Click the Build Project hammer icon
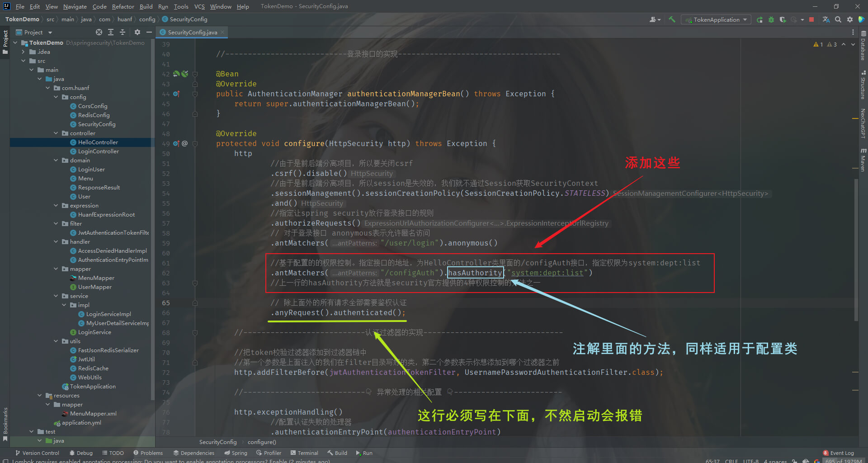 [x=672, y=19]
